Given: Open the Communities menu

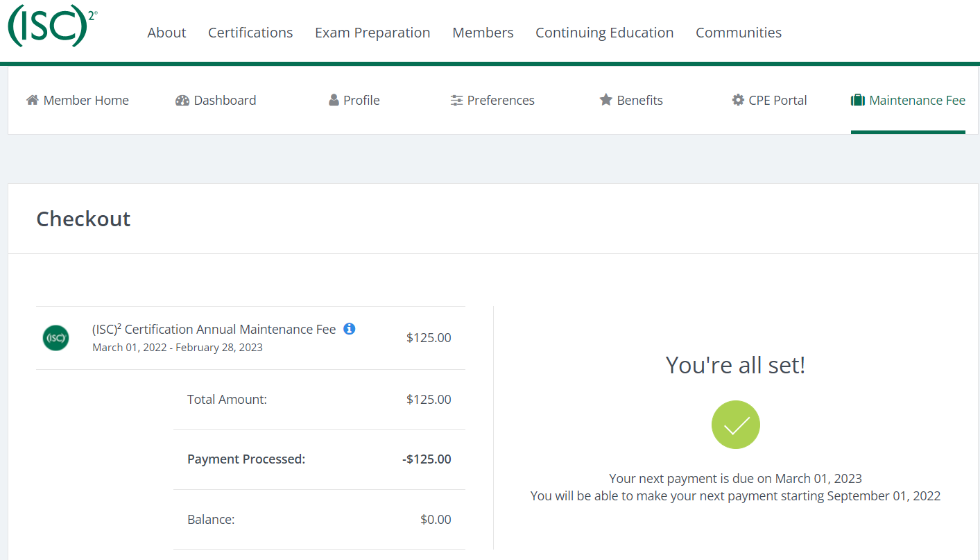Looking at the screenshot, I should pos(739,33).
